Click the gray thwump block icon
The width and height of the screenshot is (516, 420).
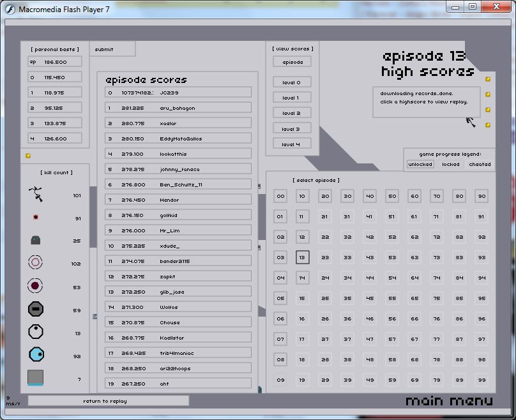pos(36,378)
